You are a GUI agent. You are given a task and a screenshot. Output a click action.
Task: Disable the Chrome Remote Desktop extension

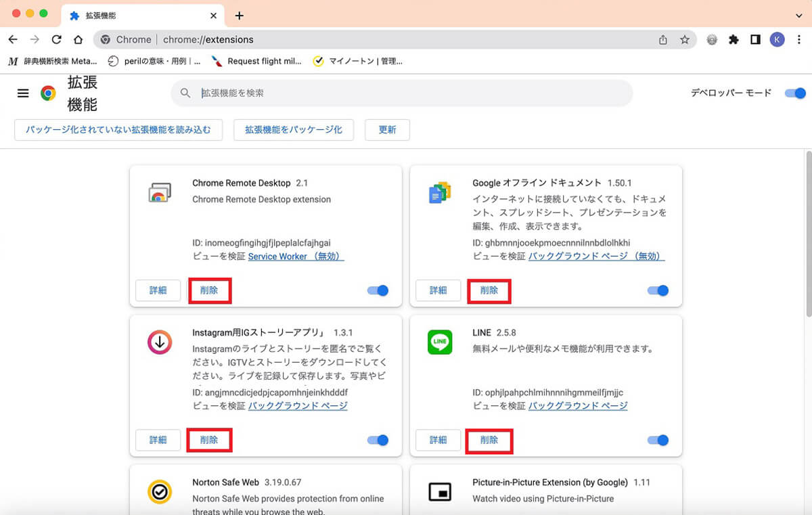point(378,290)
